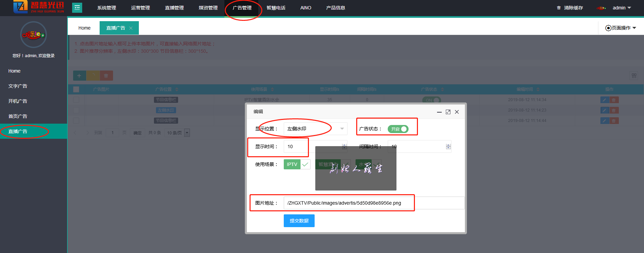Close the 直播广告 tab with its X
Screen dimensions: 644x253
[x=131, y=28]
